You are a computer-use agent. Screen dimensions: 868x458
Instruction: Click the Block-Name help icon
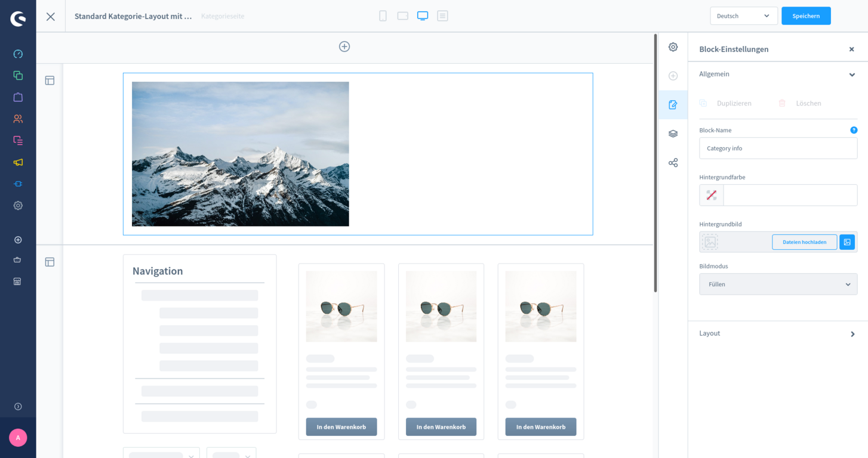(x=854, y=130)
